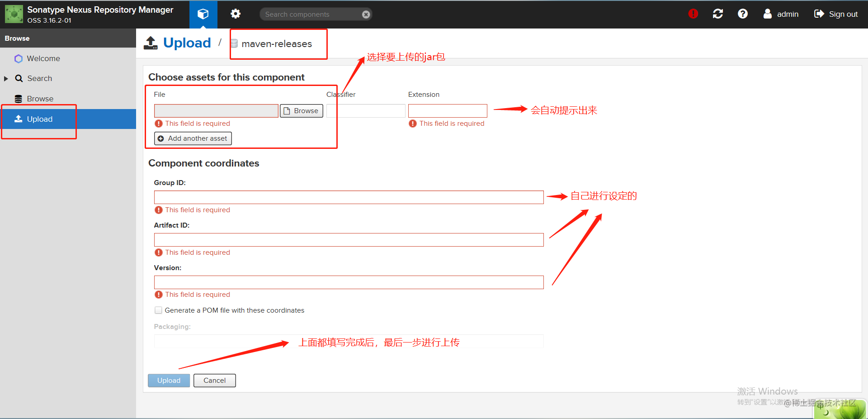868x419 pixels.
Task: Click Sign out
Action: coord(836,14)
